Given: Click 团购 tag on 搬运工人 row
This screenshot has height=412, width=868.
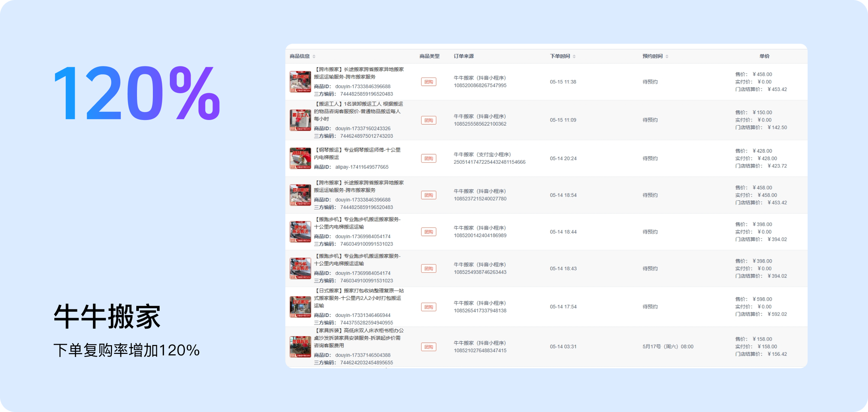Looking at the screenshot, I should click(x=428, y=120).
